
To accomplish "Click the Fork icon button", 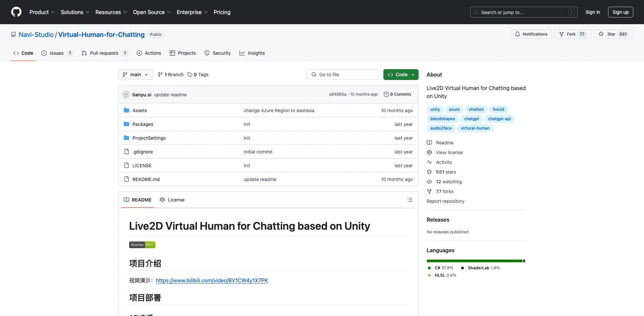I will [x=561, y=34].
